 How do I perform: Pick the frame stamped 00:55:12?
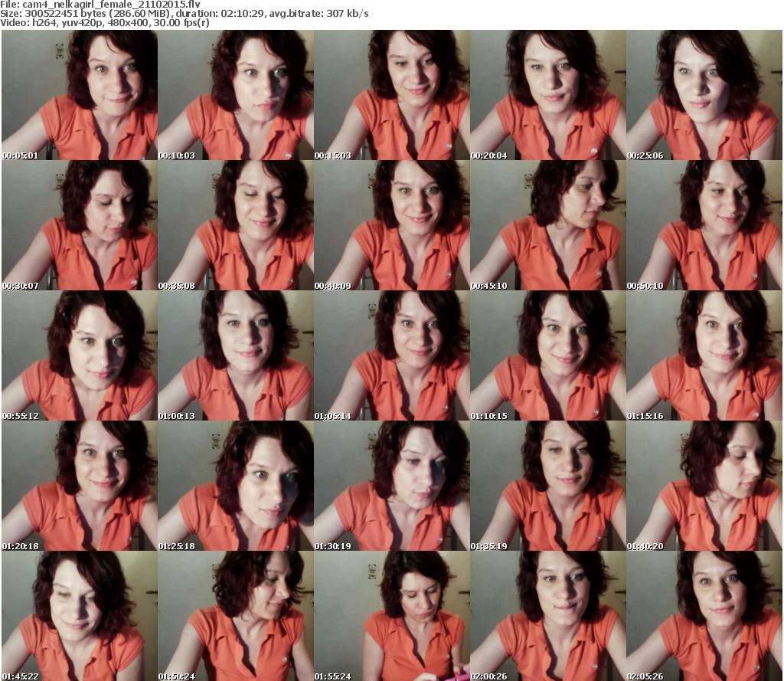(80, 355)
